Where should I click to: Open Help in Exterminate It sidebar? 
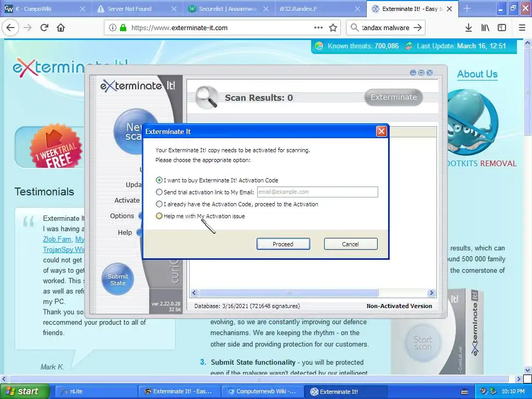coord(125,232)
